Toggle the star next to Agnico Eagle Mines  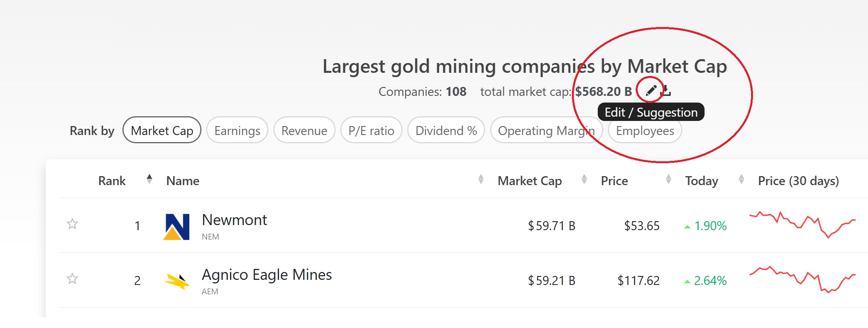pos(72,279)
